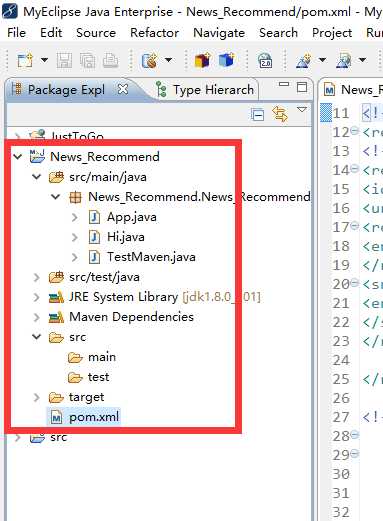Open the dropdown after the first post-globe icon
The image size is (383, 521).
[322, 60]
